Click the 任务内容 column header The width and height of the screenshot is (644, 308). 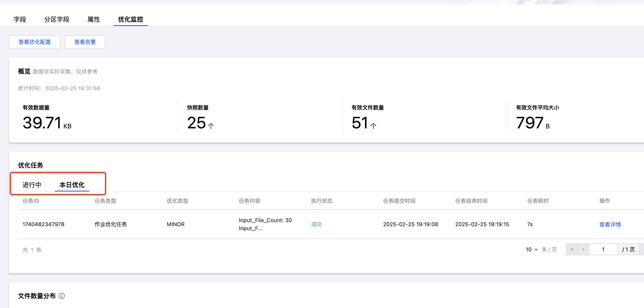click(249, 201)
